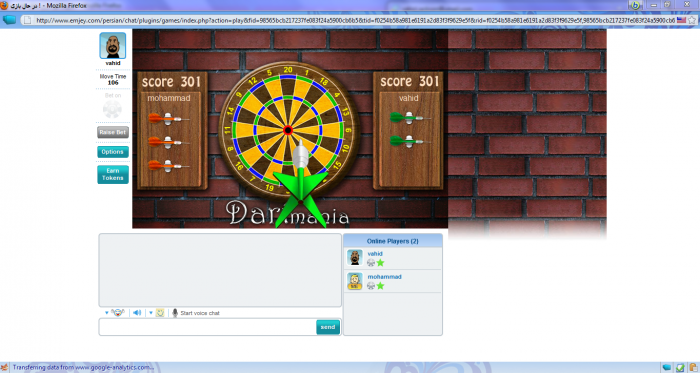Click the bullseye of the dartboard

pos(288,130)
